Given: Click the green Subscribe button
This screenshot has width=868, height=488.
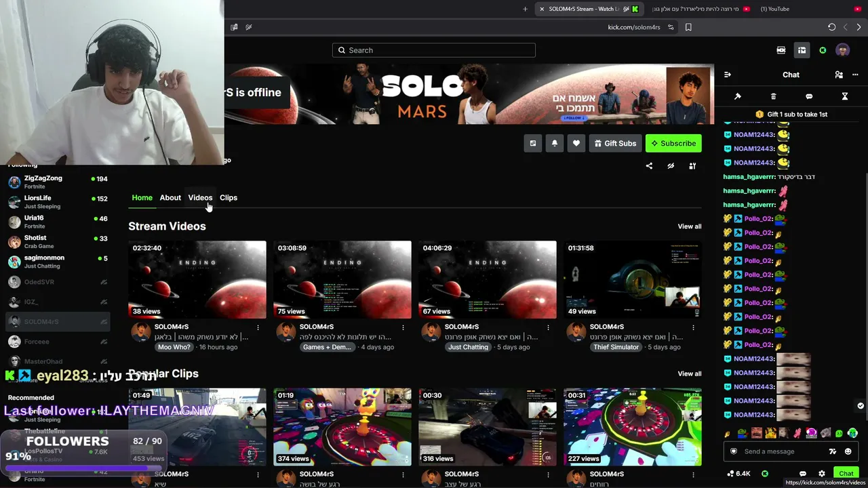Looking at the screenshot, I should click(673, 144).
